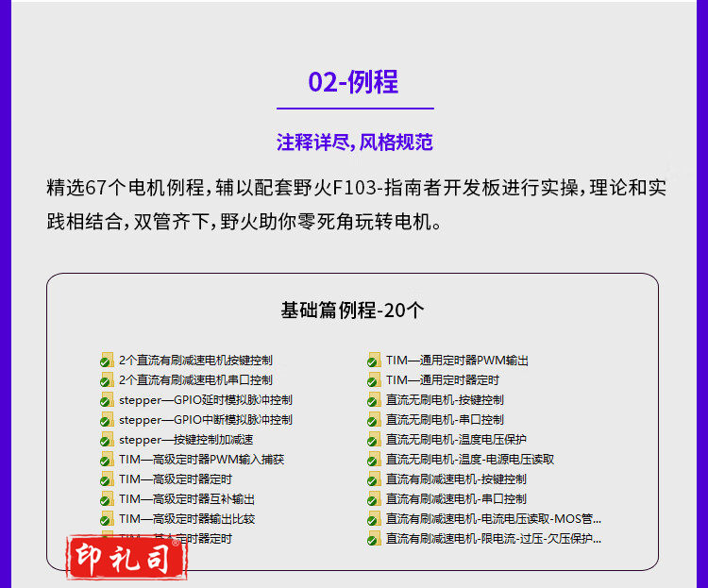Click the 02-例程 section heading

coord(353,82)
